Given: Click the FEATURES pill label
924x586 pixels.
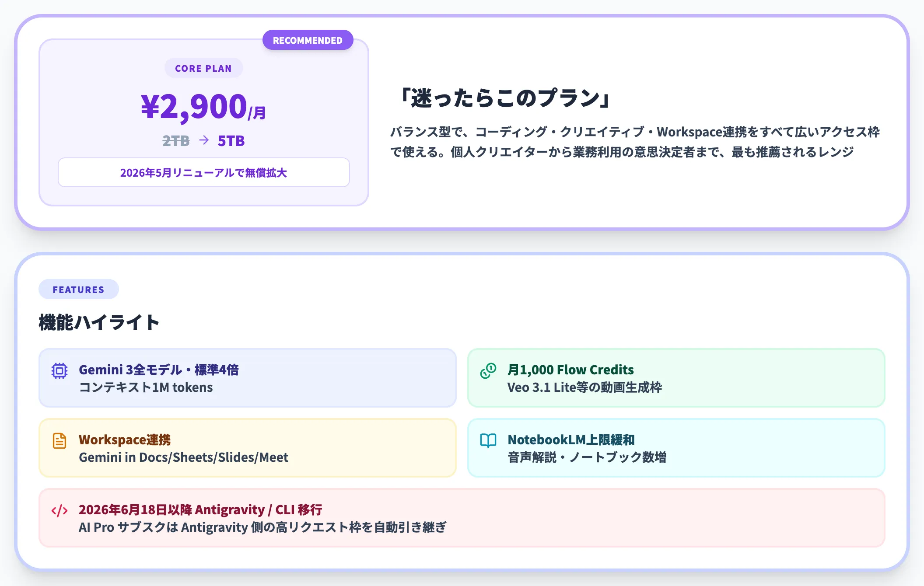Looking at the screenshot, I should (79, 290).
